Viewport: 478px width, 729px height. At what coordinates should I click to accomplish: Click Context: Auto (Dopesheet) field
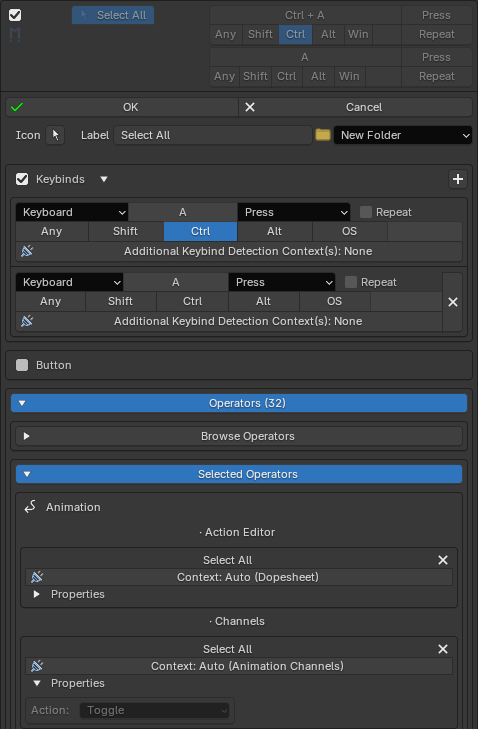[x=239, y=577]
